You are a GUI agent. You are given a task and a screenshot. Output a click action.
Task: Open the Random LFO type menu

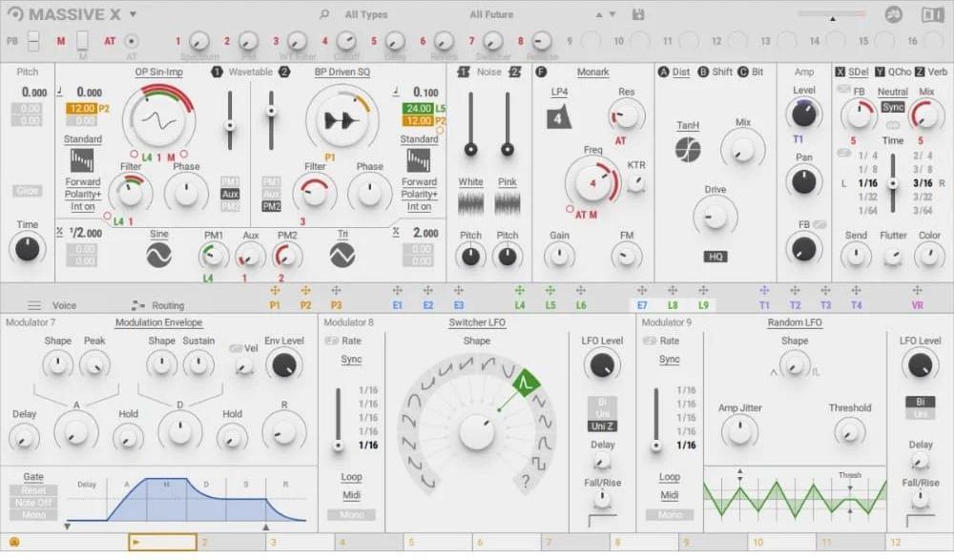pyautogui.click(x=795, y=322)
